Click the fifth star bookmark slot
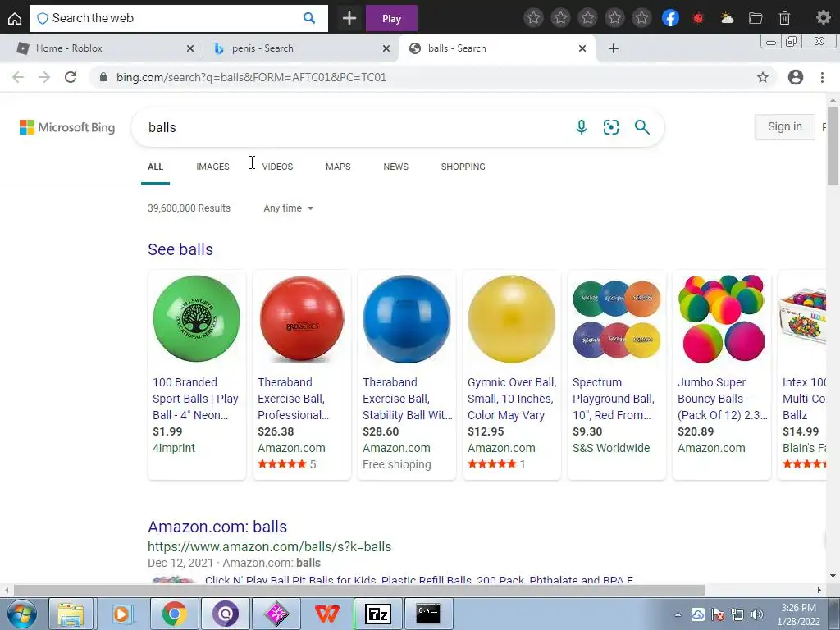The height and width of the screenshot is (630, 840). [x=641, y=18]
